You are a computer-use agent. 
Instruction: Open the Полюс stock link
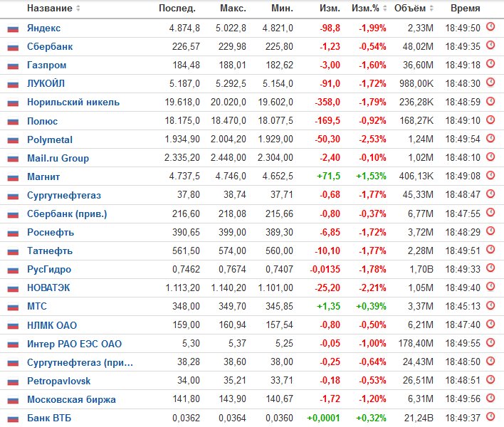(x=43, y=121)
